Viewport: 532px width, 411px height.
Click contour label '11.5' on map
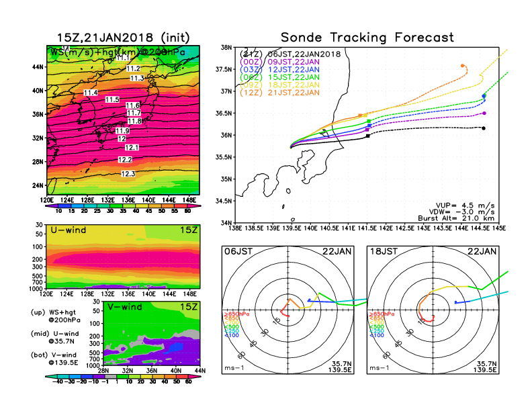(112, 99)
